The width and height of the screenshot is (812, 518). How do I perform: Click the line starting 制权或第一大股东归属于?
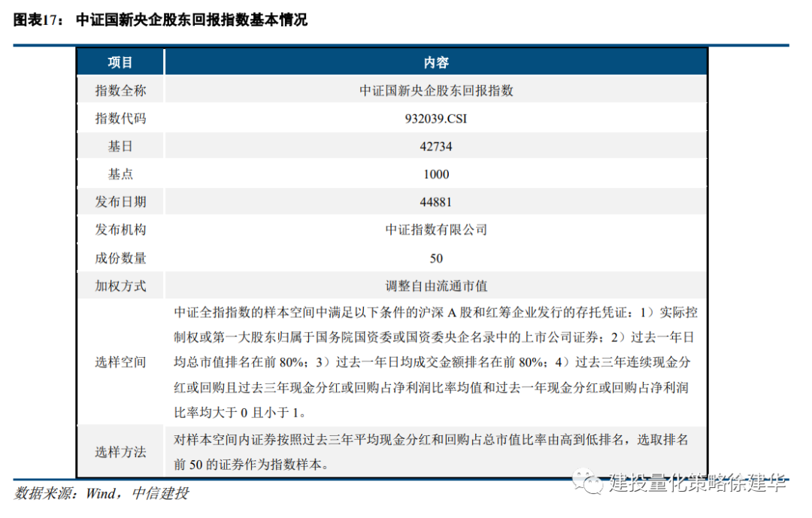(434, 338)
